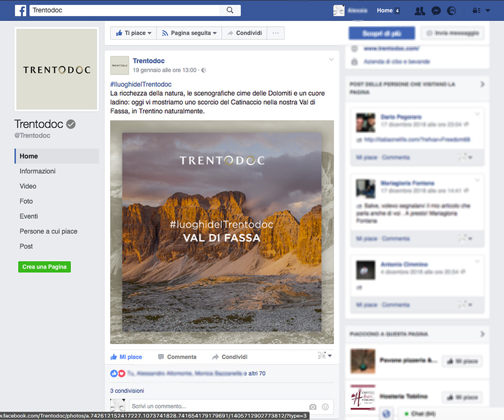Go to Home in top bar
Screen dimensions: 504x420
[x=384, y=11]
